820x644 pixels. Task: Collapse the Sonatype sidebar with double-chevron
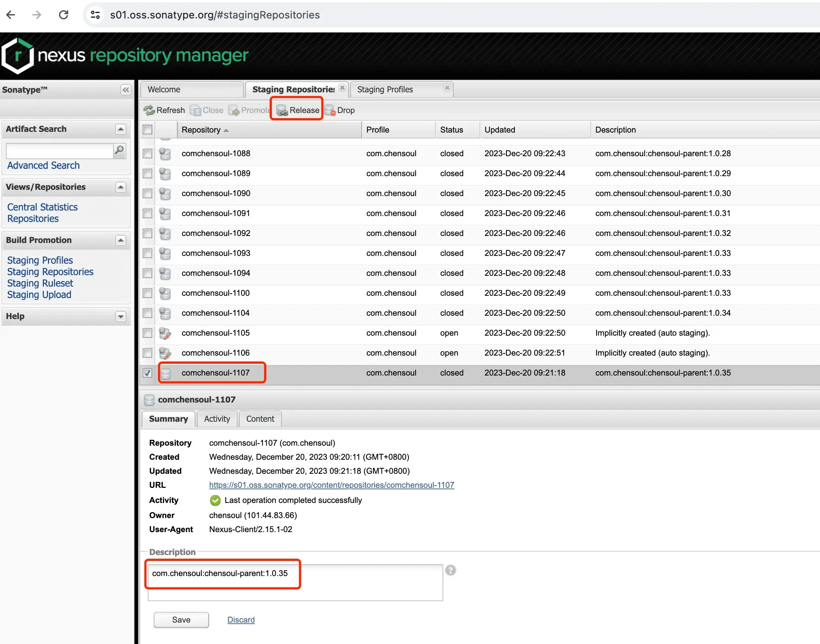pos(126,90)
